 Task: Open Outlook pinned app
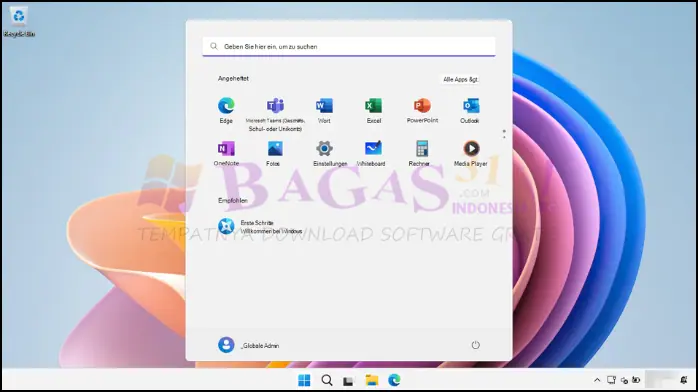(470, 110)
